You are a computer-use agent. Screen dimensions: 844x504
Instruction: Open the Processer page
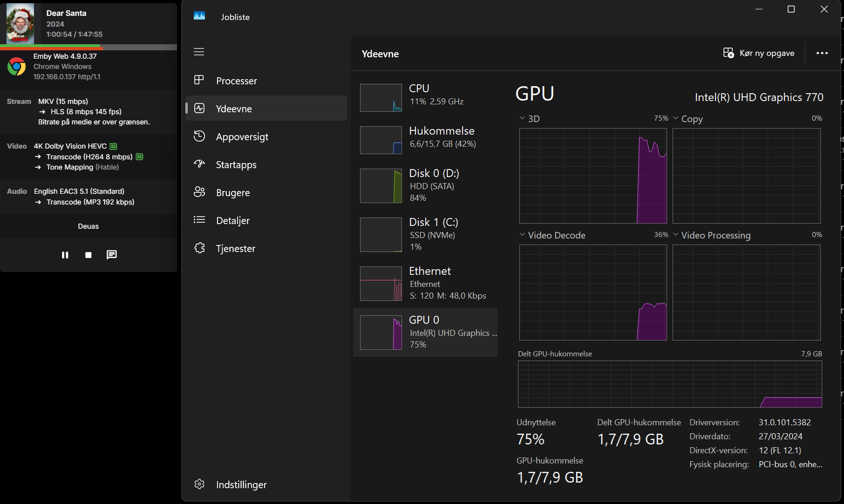(266, 81)
